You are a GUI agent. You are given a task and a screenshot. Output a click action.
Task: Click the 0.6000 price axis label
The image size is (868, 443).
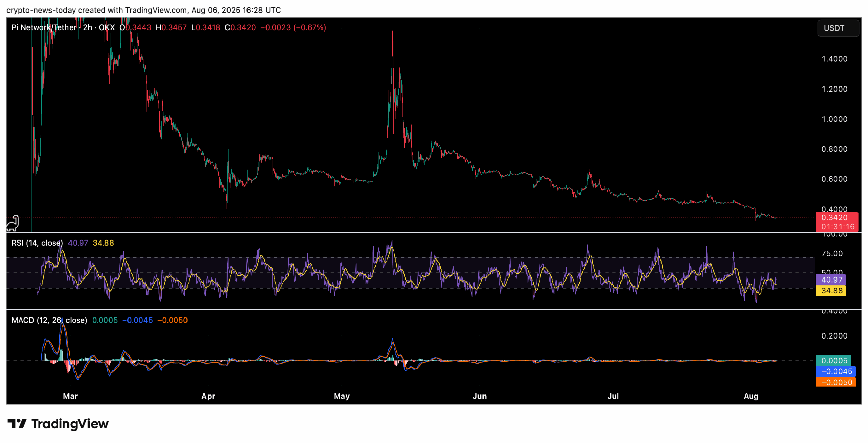834,179
